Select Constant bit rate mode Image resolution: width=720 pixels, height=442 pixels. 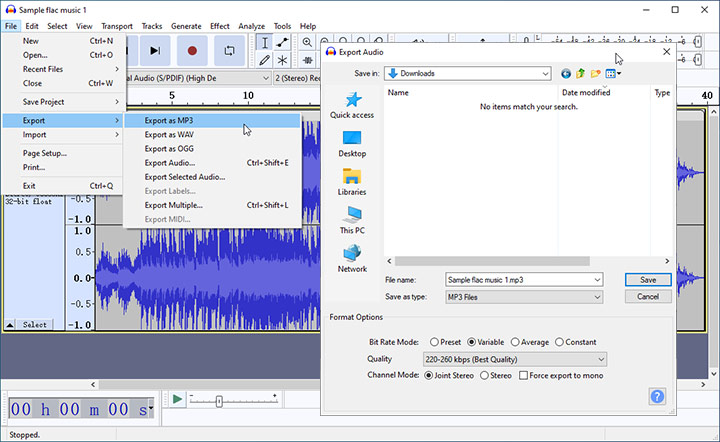(560, 342)
